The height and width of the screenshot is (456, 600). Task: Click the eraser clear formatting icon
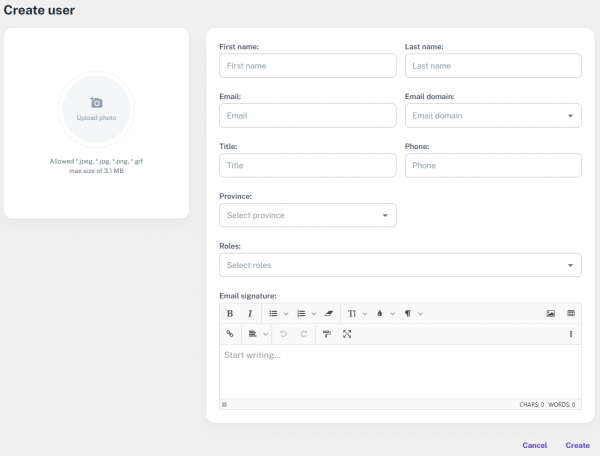coord(328,313)
